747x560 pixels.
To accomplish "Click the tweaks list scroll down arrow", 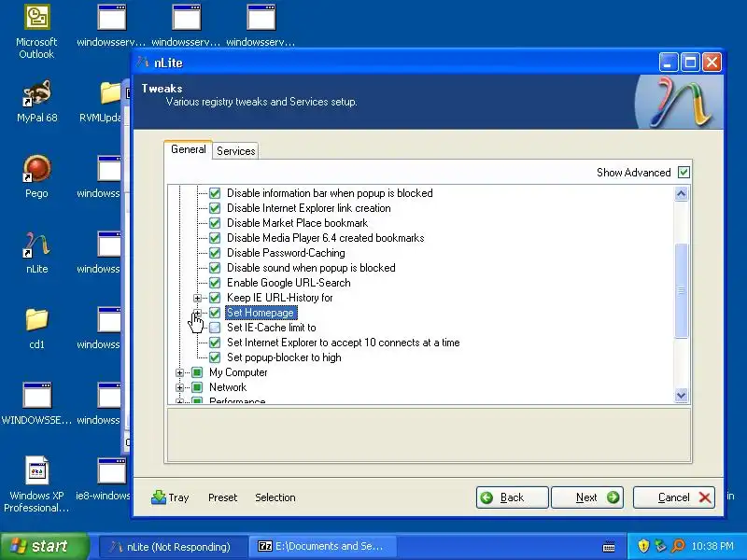I will tap(682, 395).
